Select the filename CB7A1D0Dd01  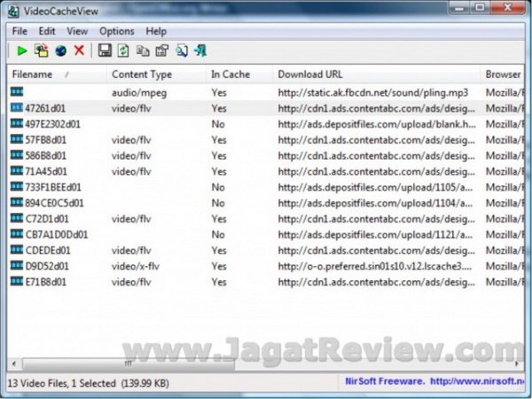coord(57,234)
